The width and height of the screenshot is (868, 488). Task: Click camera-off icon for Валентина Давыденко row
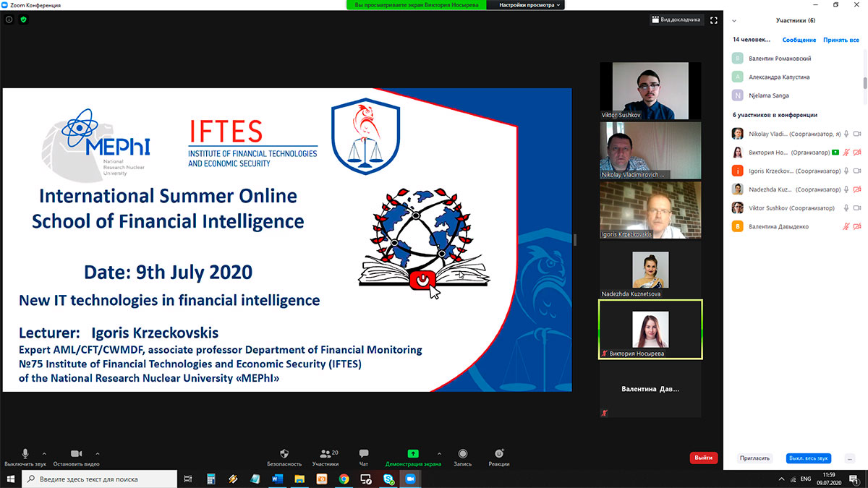point(857,226)
